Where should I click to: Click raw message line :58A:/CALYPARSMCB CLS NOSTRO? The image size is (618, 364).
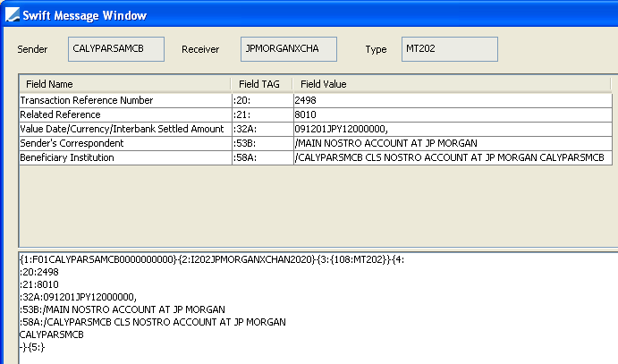tap(153, 322)
